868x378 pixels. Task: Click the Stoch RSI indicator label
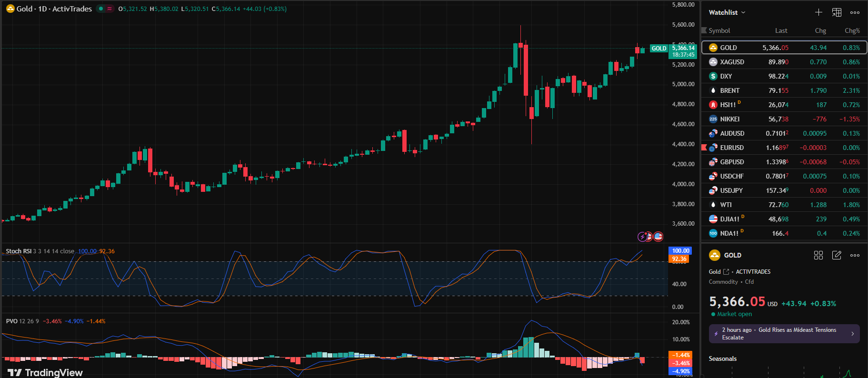click(x=19, y=251)
